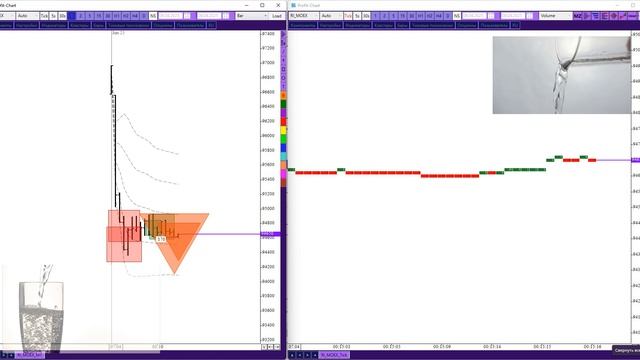Click the leftmost navigation button below right chart
Image resolution: width=640 pixels, height=360 pixels.
(292, 355)
